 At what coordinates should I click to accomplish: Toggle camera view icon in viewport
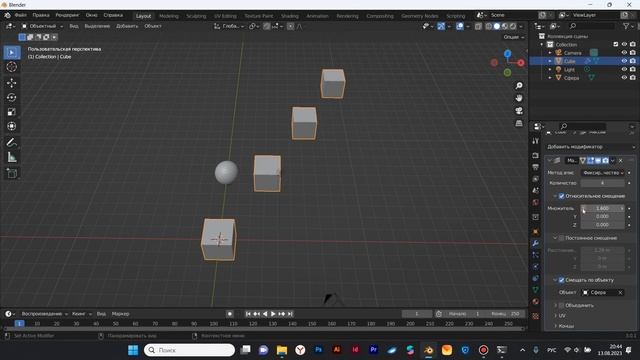tap(519, 111)
